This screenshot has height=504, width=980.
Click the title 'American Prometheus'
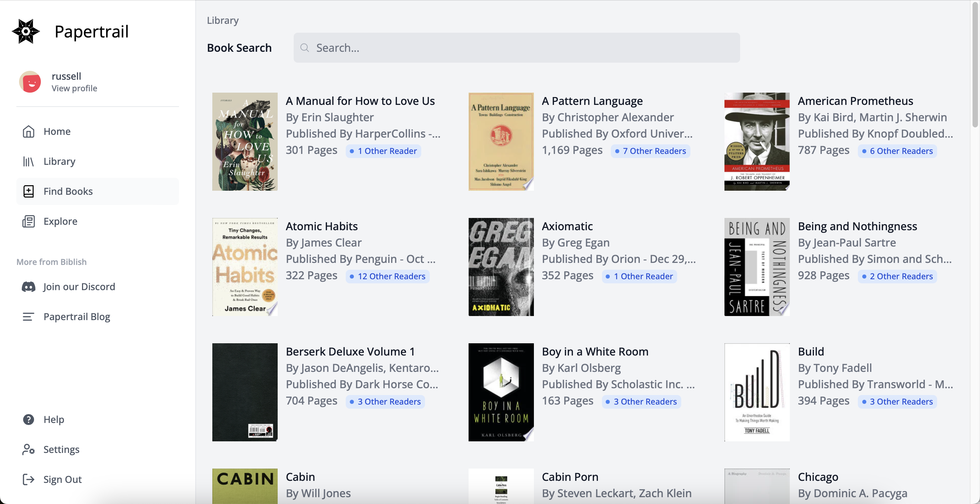tap(855, 101)
